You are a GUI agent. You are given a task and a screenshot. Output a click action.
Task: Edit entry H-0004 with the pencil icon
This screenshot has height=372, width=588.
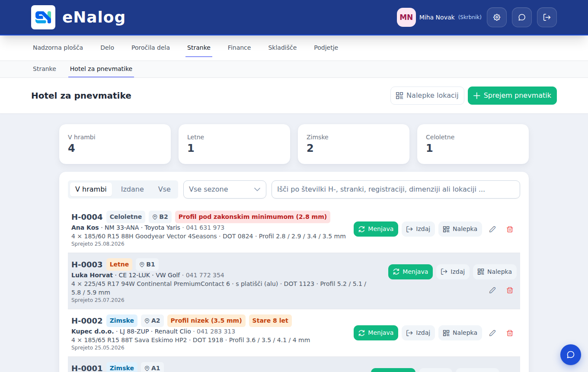(492, 229)
